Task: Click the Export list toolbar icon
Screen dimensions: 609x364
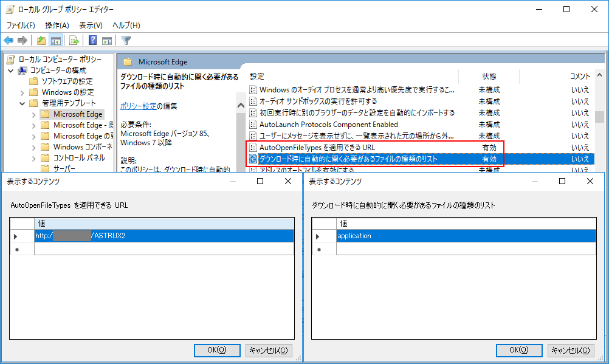Action: [74, 40]
